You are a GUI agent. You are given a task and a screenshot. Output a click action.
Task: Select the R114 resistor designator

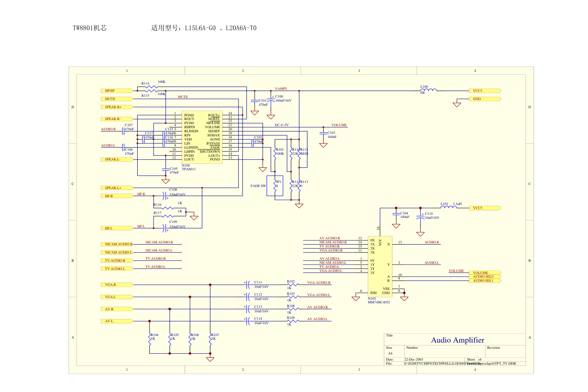[x=145, y=83]
